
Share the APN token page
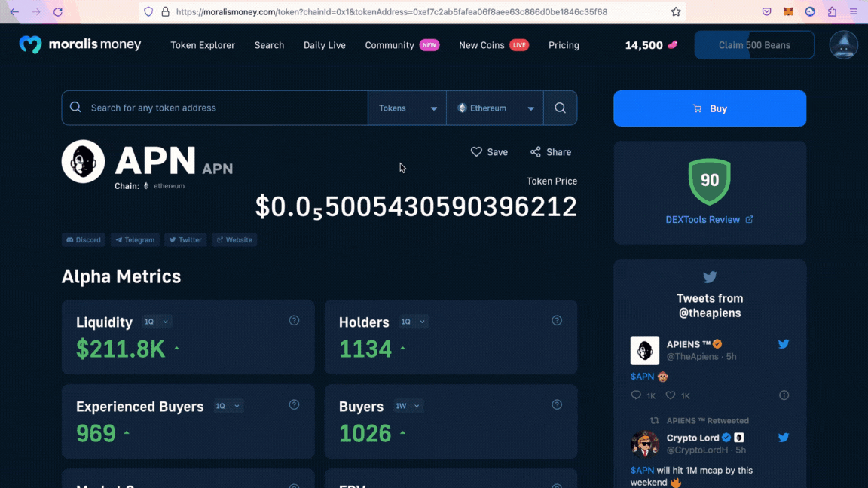coord(551,152)
